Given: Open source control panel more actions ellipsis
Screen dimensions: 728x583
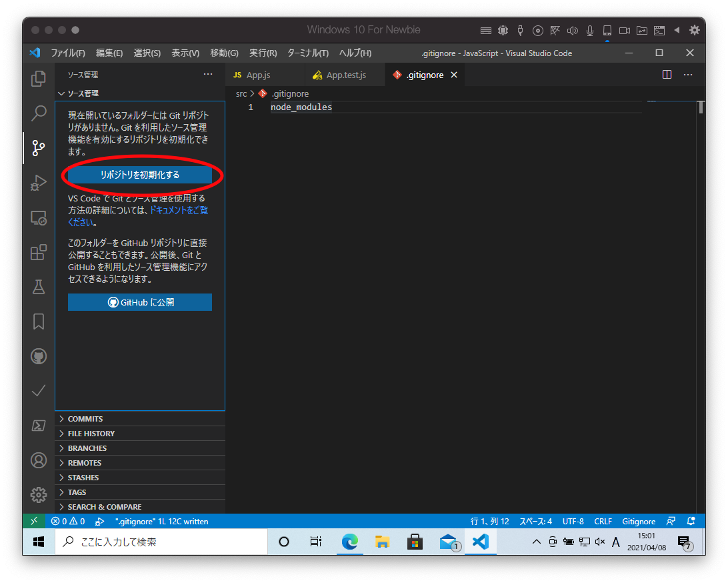Looking at the screenshot, I should pos(208,74).
